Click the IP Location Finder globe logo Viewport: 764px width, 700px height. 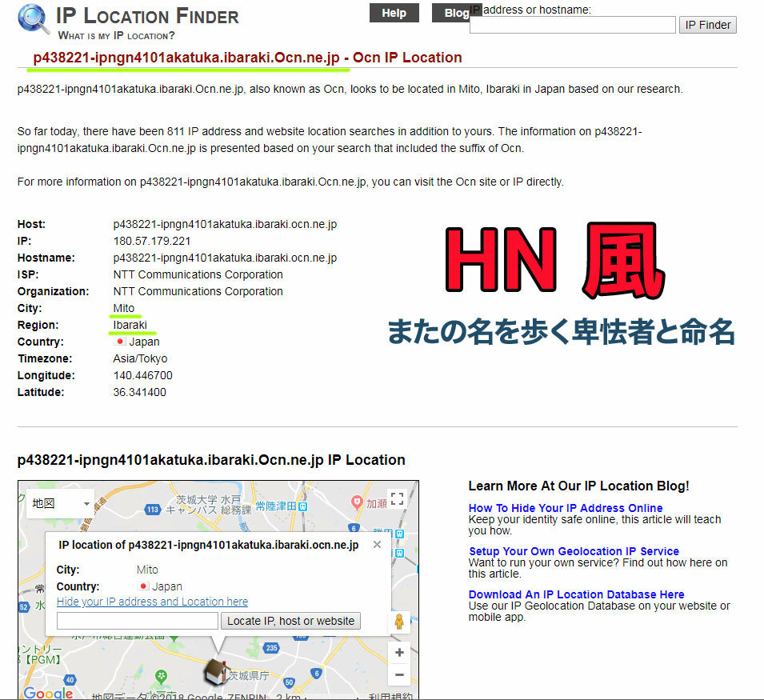coord(34,19)
